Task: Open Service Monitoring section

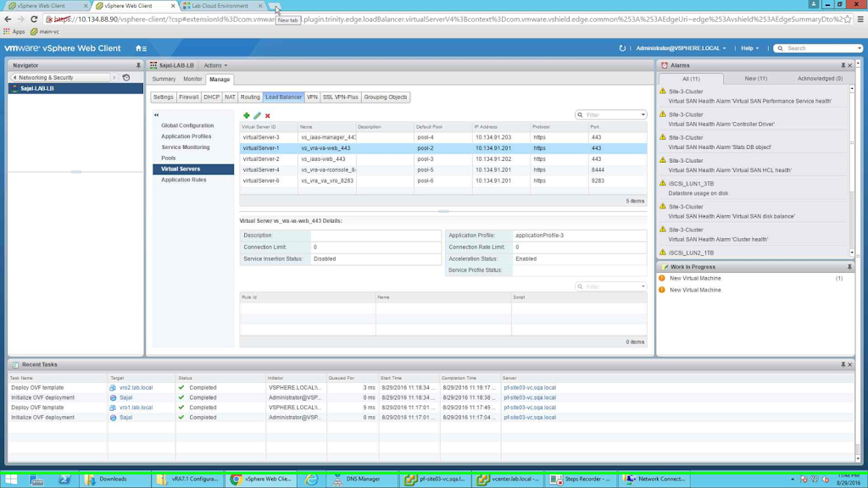Action: tap(186, 147)
